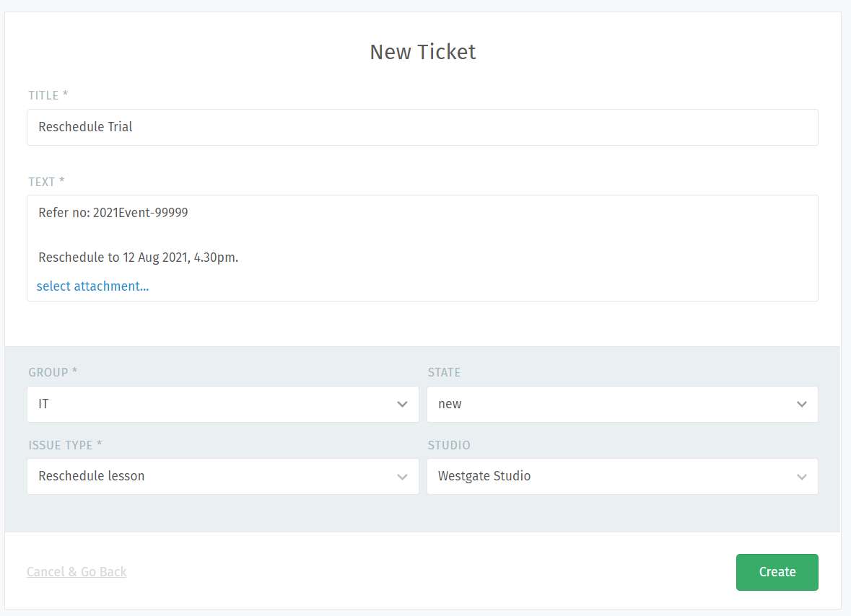Expand the Studio select showing Westgate Studio

[614, 476]
